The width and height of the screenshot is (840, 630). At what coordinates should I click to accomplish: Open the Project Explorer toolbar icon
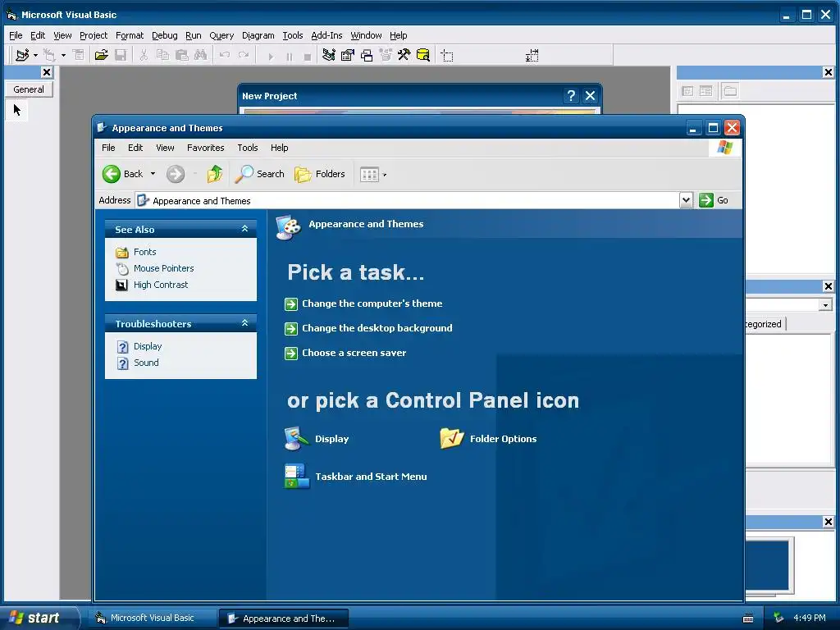point(329,55)
